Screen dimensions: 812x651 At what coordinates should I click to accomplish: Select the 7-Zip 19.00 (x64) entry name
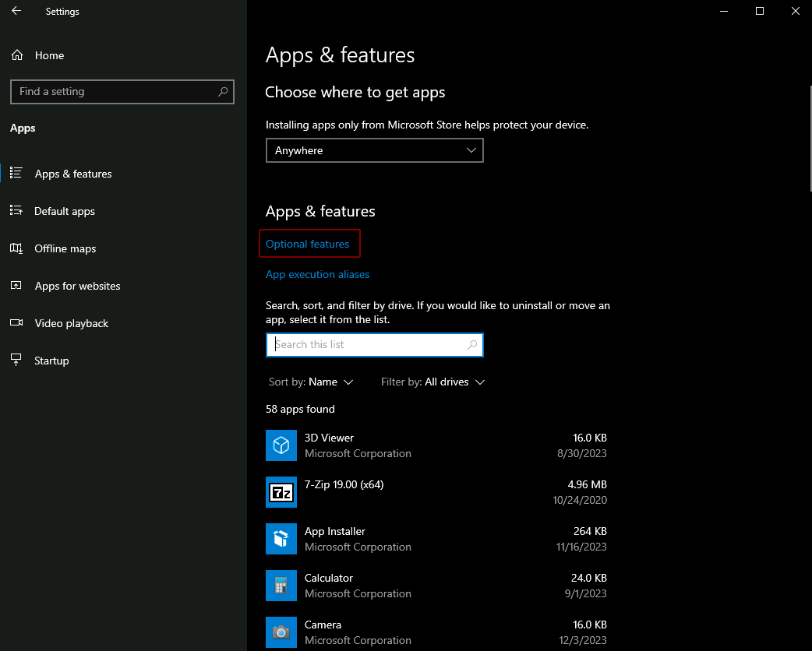click(x=344, y=484)
